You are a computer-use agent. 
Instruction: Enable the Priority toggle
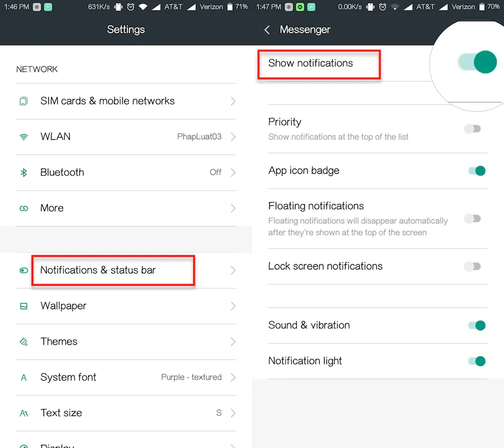472,129
